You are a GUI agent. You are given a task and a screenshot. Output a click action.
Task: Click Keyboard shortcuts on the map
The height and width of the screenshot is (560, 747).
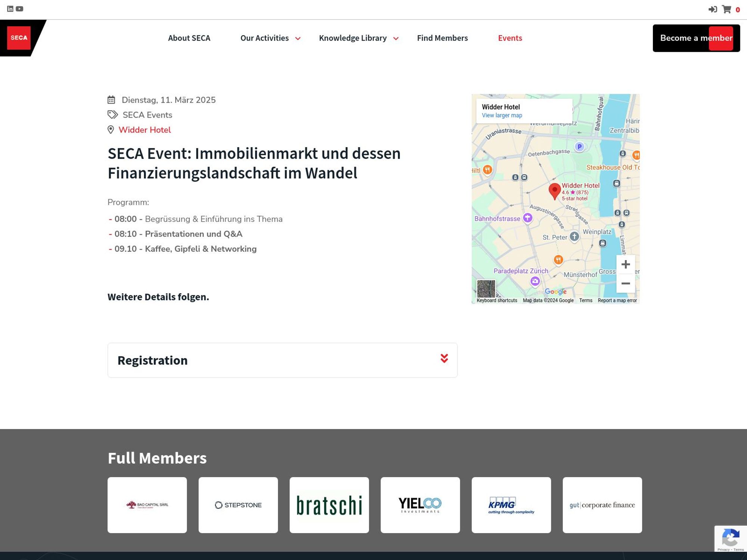[x=497, y=301]
